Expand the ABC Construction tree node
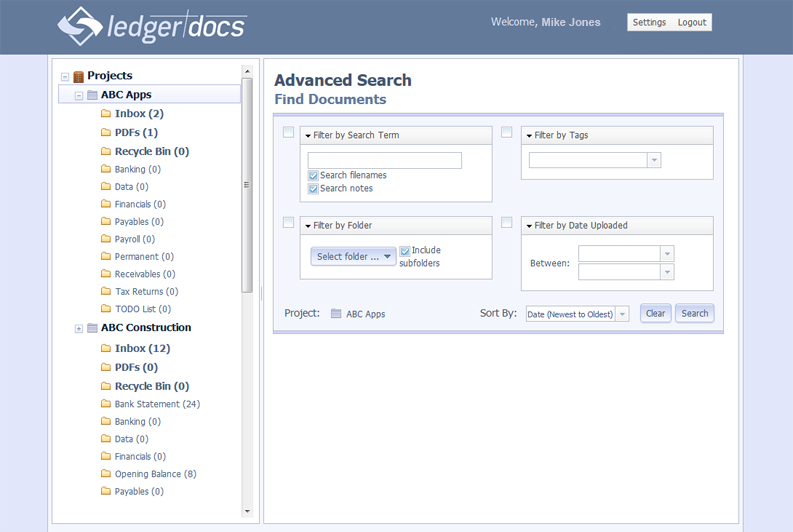The image size is (793, 532). click(x=79, y=329)
